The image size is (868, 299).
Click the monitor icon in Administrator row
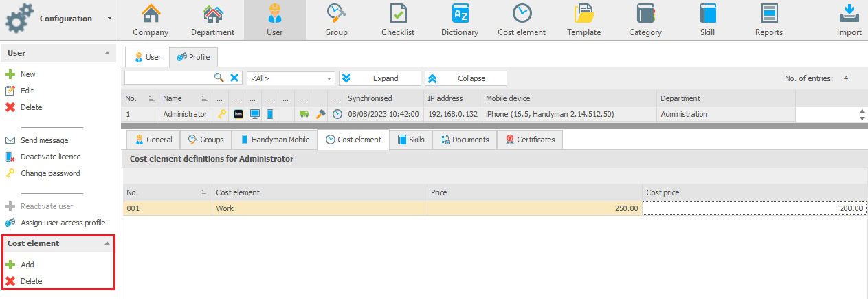point(254,114)
